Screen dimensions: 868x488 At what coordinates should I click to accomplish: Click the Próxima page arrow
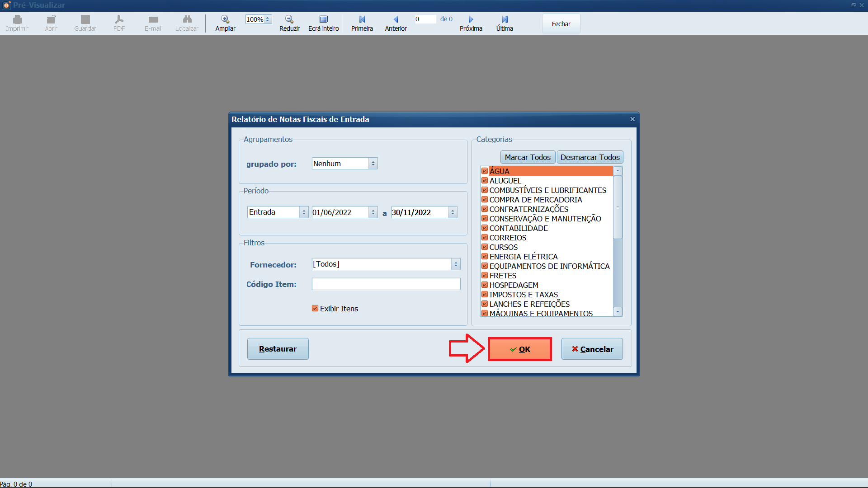point(471,19)
